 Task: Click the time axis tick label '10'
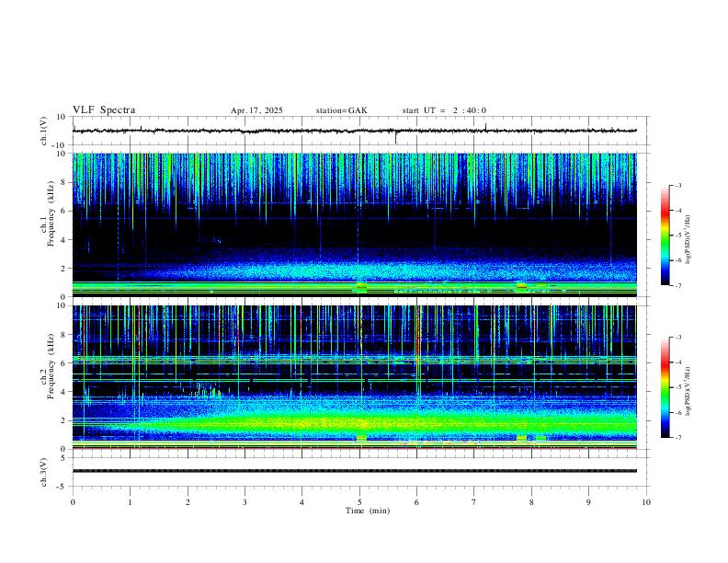tap(646, 502)
